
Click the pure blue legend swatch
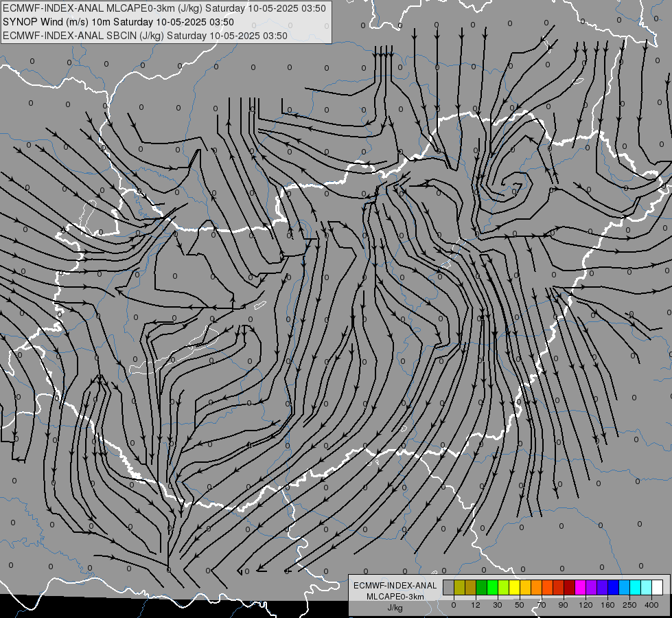613,587
